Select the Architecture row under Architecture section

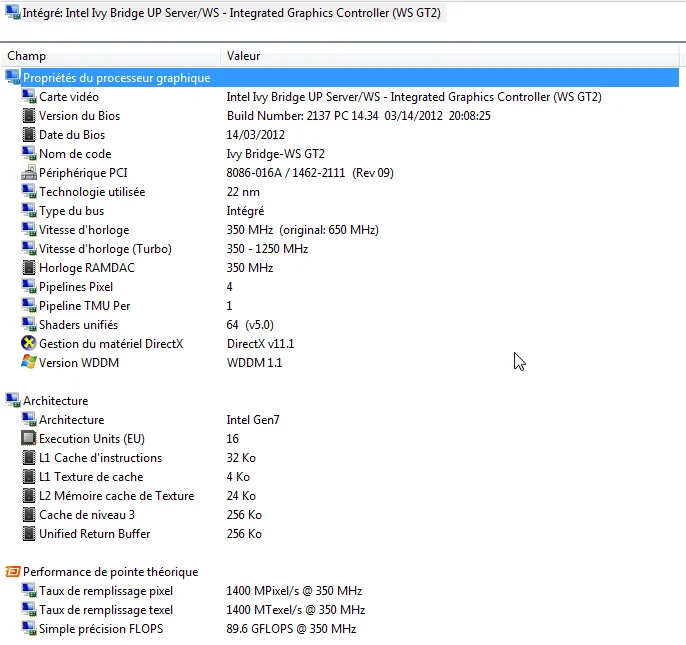71,420
